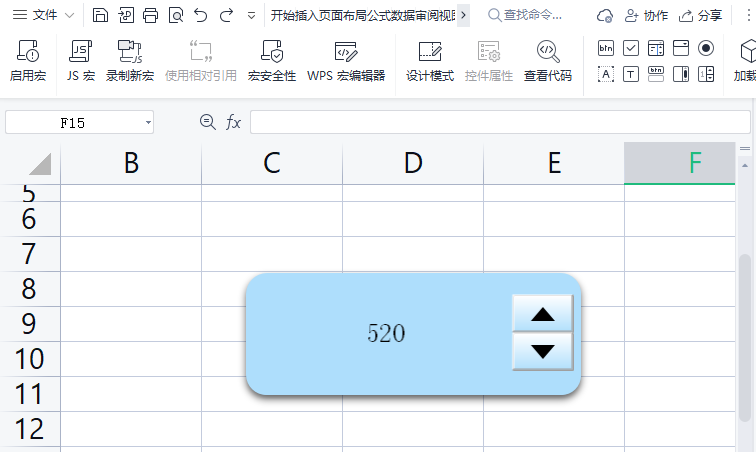Open the more options vertical dots
The width and height of the screenshot is (756, 452).
click(748, 15)
